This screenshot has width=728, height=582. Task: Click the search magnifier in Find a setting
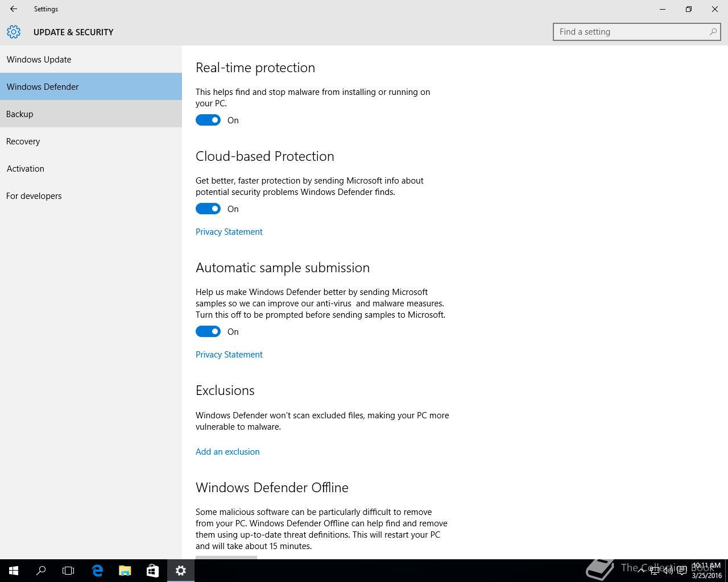coord(713,32)
